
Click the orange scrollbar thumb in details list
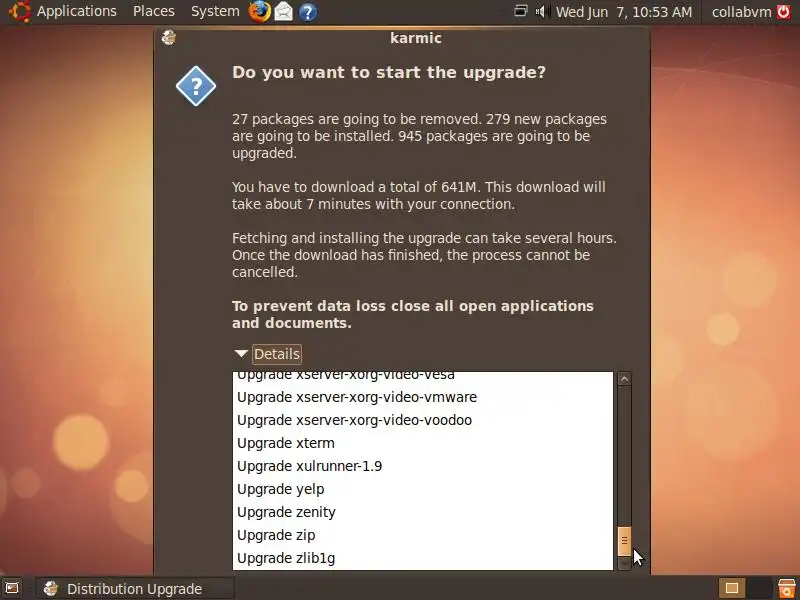624,541
